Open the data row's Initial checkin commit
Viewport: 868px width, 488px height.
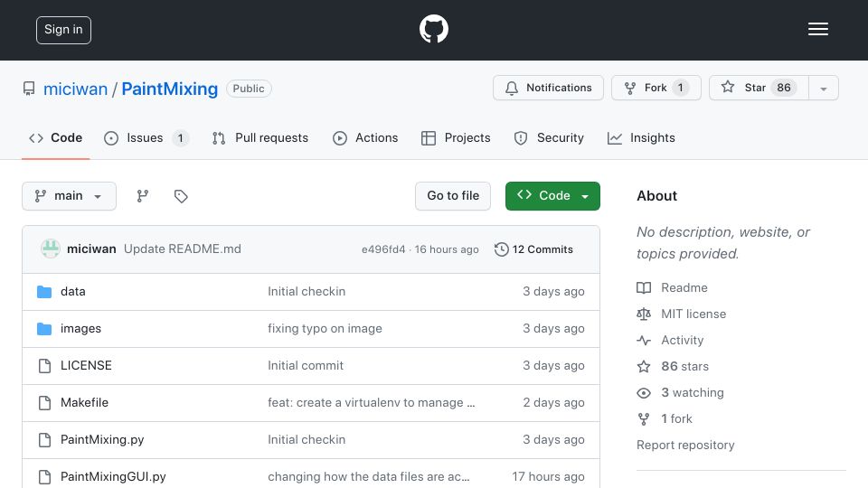[x=307, y=292]
